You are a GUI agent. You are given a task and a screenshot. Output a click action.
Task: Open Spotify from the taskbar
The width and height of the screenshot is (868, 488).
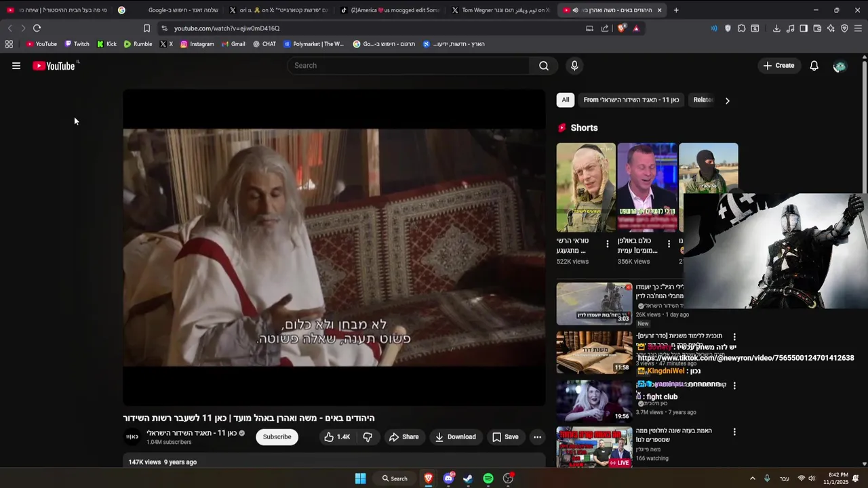click(488, 479)
